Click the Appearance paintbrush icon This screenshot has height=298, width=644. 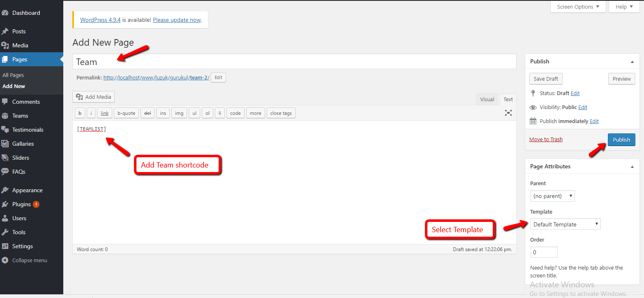tap(5, 190)
